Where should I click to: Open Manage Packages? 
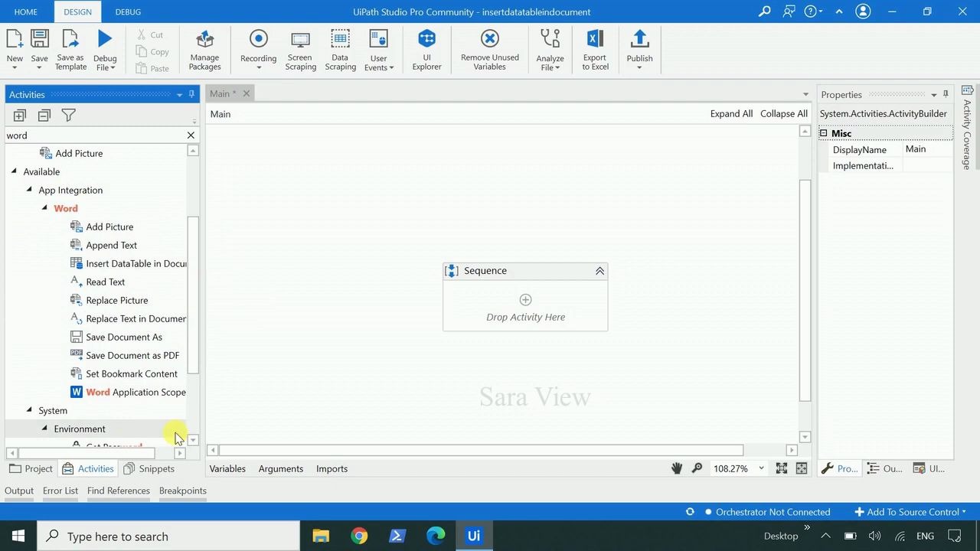(204, 49)
